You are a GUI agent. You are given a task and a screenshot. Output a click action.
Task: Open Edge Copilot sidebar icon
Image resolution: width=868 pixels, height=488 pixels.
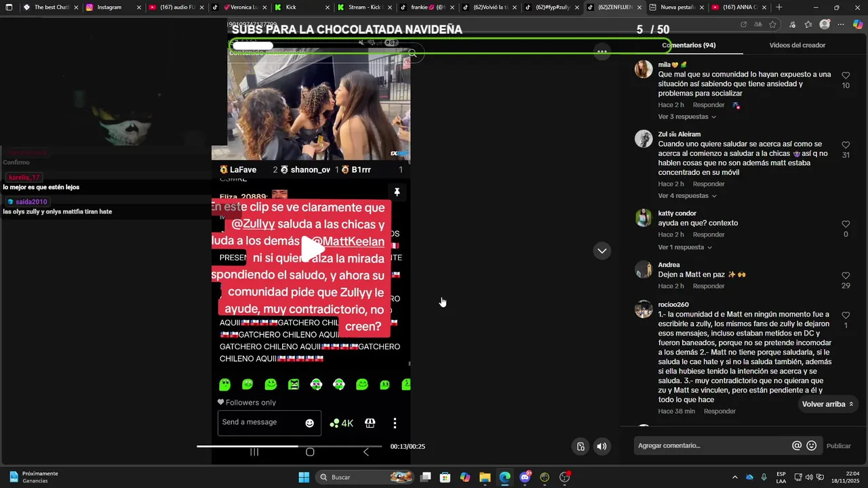pyautogui.click(x=858, y=24)
